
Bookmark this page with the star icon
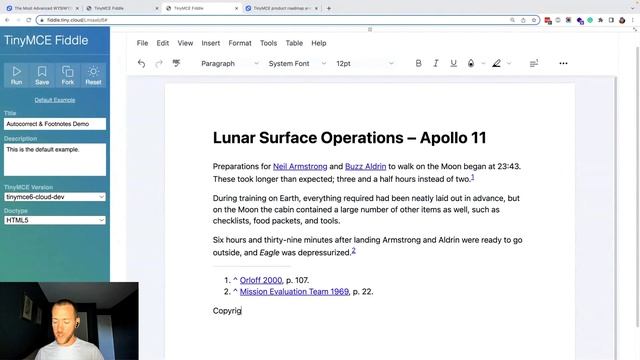tap(533, 20)
